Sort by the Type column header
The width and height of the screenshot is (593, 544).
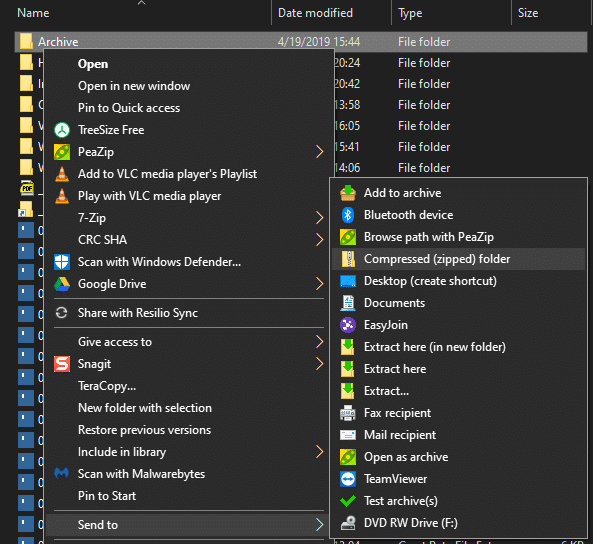pos(410,13)
